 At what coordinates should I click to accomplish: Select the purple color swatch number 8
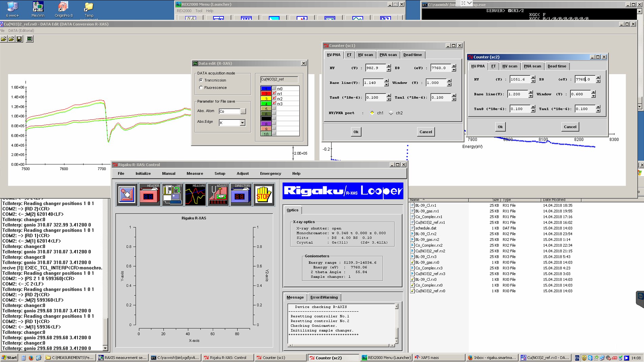click(x=266, y=124)
